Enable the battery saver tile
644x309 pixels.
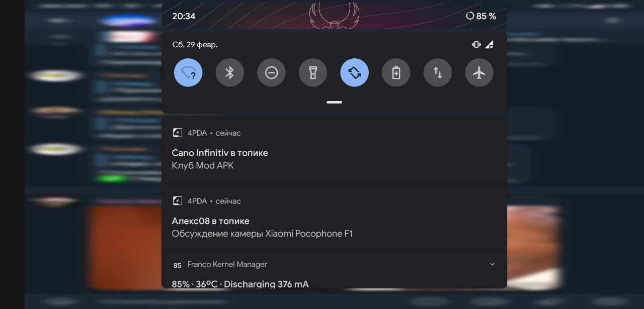396,73
